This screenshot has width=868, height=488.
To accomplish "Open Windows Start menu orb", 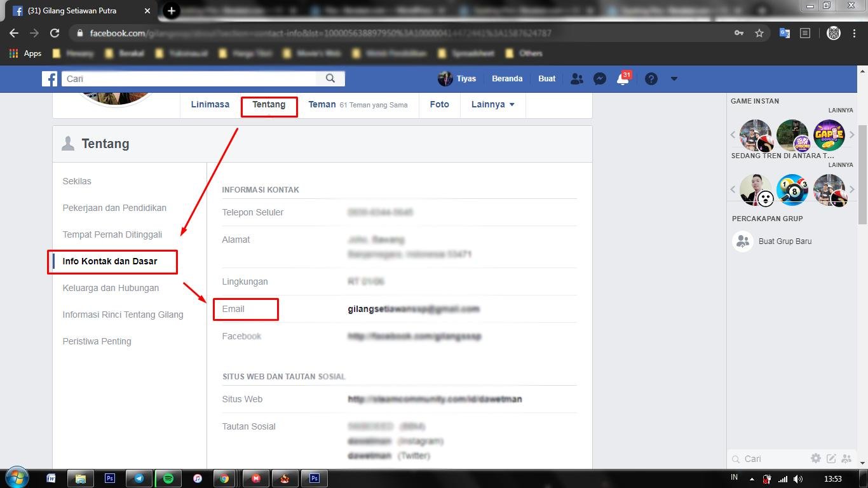I will [x=18, y=478].
